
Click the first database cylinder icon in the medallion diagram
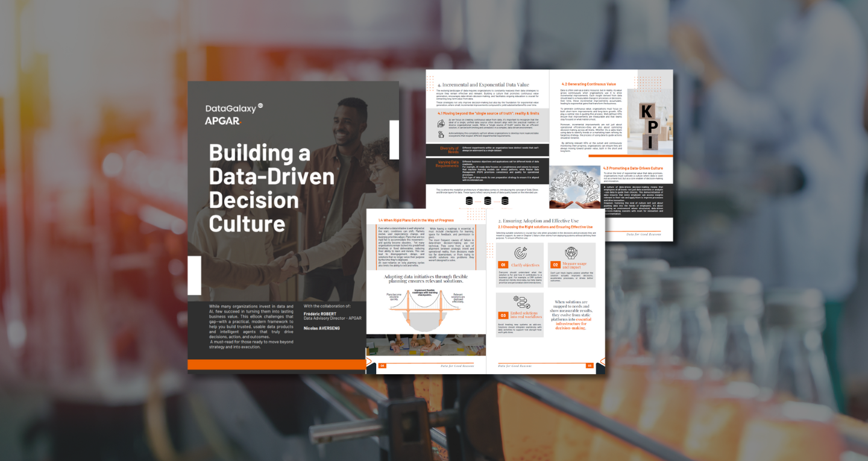pos(469,200)
